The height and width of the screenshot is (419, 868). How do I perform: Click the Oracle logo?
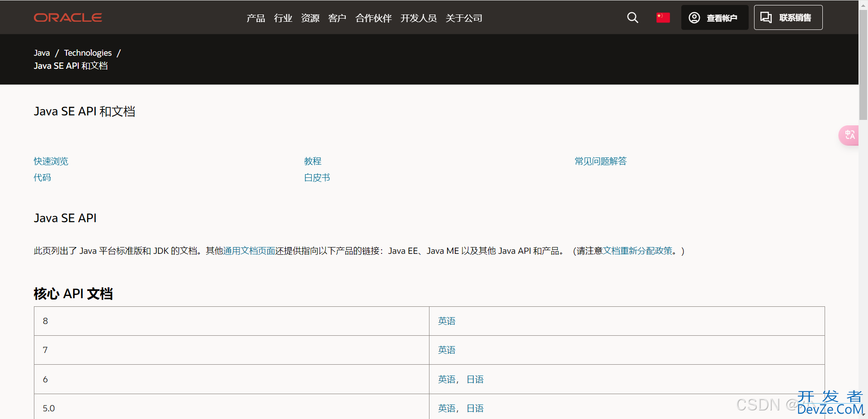(68, 18)
